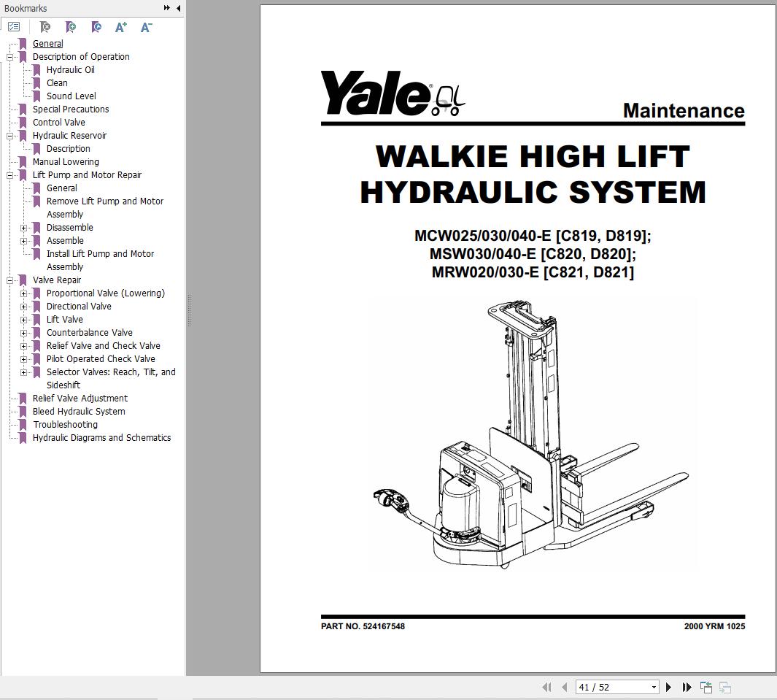Open the General bookmark link
777x700 pixels.
click(x=47, y=44)
